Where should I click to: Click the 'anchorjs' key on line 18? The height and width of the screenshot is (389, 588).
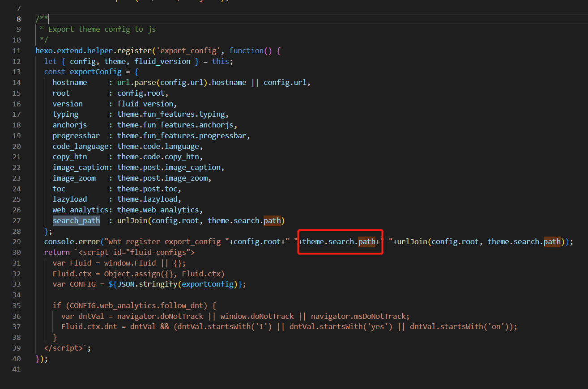point(70,125)
